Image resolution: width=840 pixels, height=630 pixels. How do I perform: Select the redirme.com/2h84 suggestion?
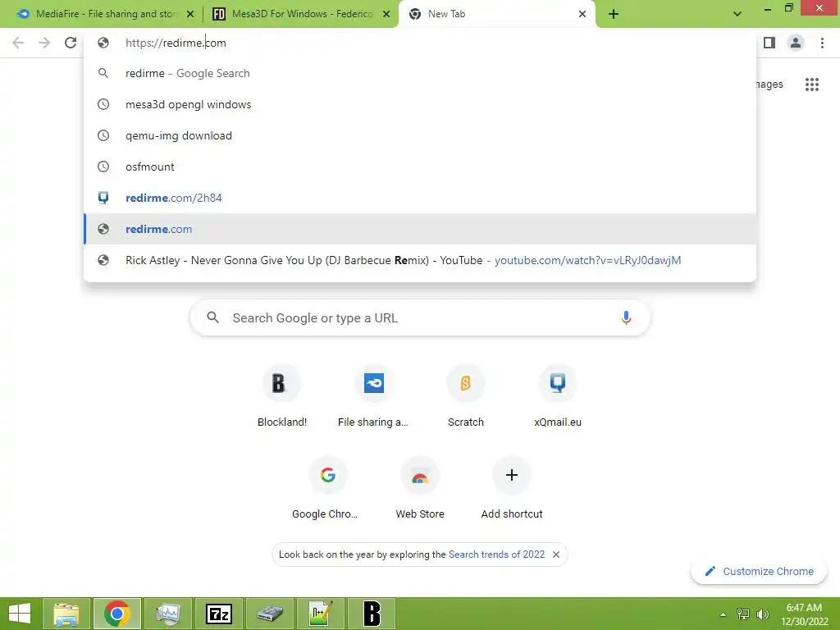tap(420, 198)
